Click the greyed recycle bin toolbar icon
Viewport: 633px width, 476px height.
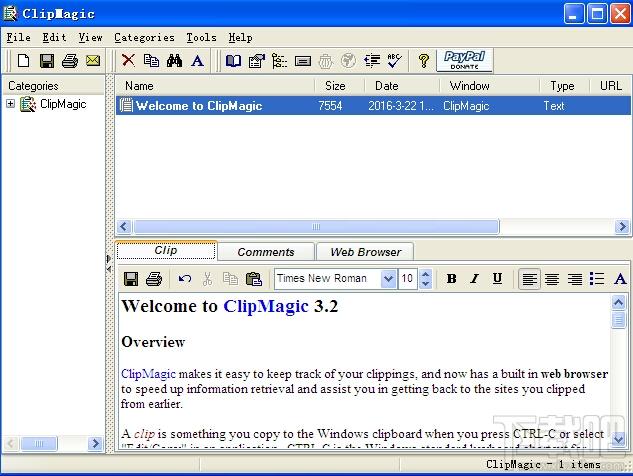(x=325, y=61)
